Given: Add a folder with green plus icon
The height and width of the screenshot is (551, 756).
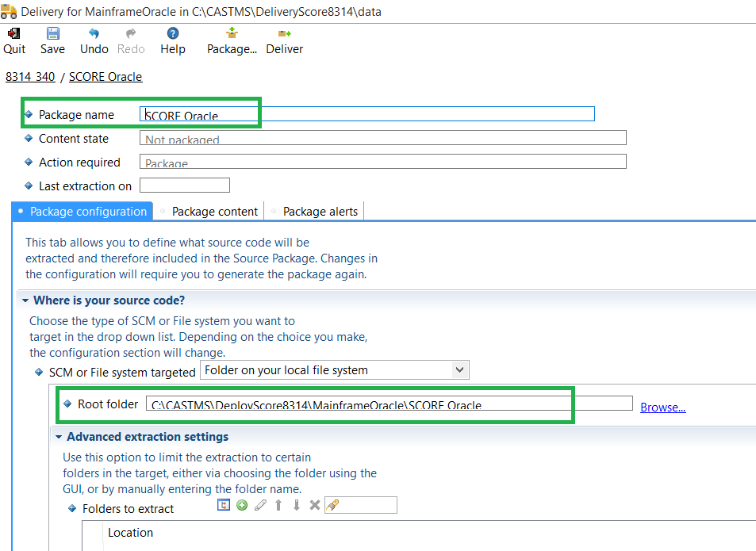Looking at the screenshot, I should pos(242,505).
